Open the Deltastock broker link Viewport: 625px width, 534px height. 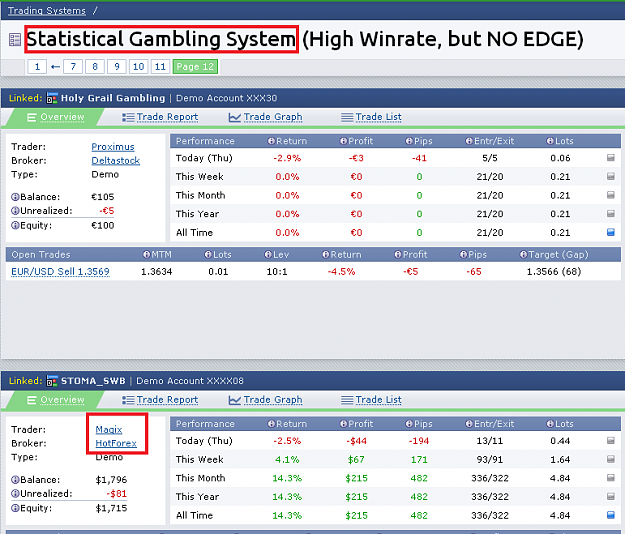tap(116, 161)
